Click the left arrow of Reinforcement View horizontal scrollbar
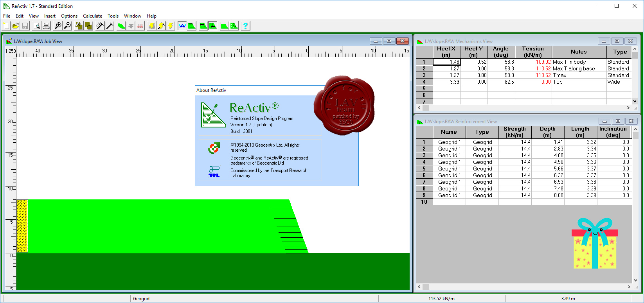This screenshot has height=303, width=644. [419, 287]
